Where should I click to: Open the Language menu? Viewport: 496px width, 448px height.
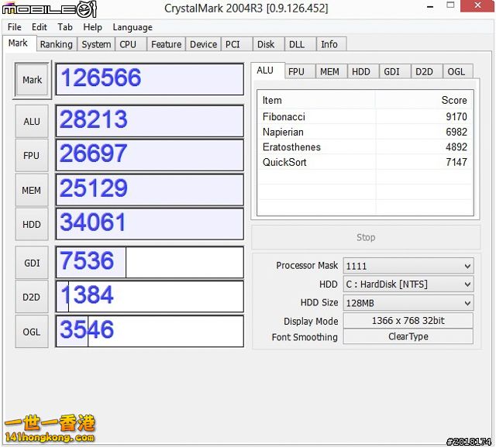[x=133, y=27]
